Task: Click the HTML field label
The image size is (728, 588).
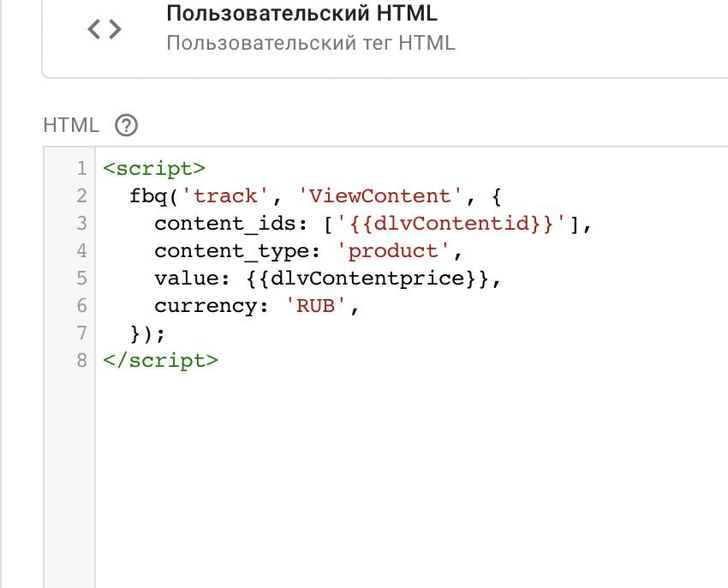Action: pyautogui.click(x=71, y=125)
